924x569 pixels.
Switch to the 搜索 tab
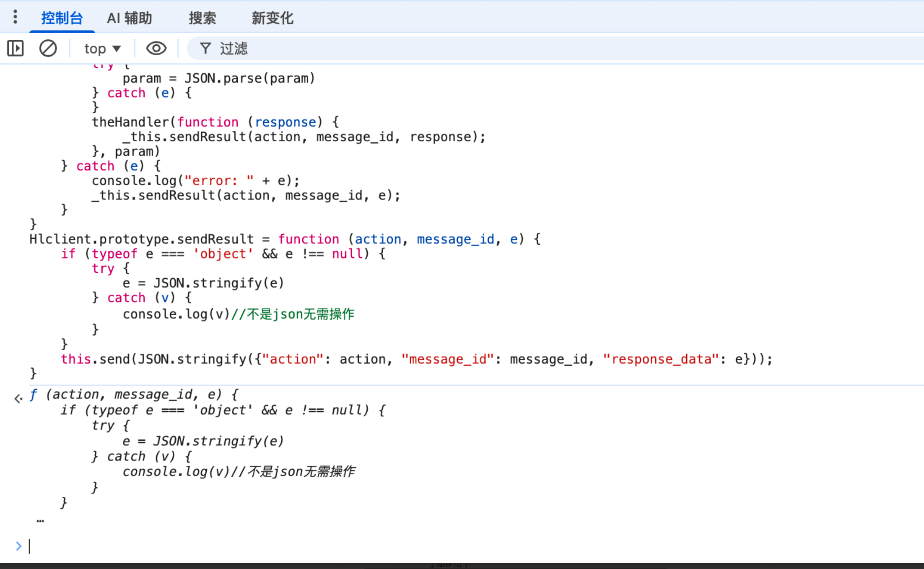(202, 18)
